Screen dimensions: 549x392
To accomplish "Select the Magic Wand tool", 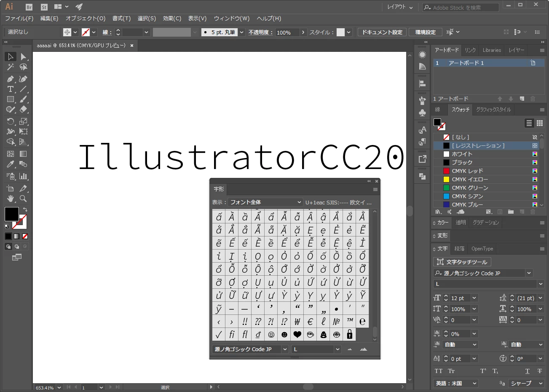I will (x=11, y=67).
